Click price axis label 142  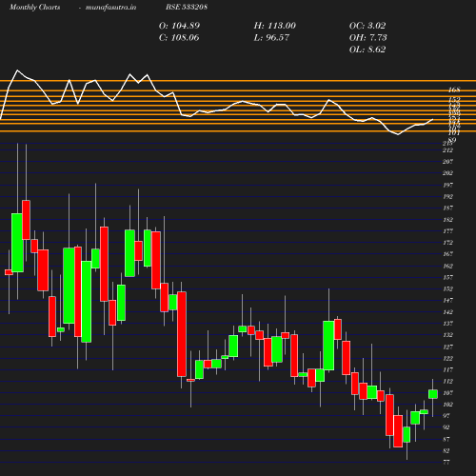click(x=447, y=312)
